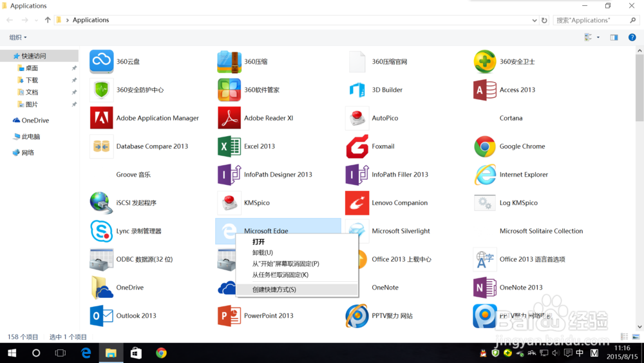Viewport: 644px width, 363px height.
Task: Select the OneNote 2013 icon
Action: pyautogui.click(x=485, y=288)
